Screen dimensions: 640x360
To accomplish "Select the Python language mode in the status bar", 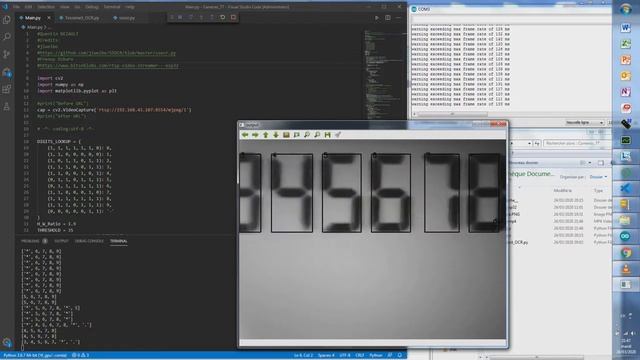I will coord(376,356).
